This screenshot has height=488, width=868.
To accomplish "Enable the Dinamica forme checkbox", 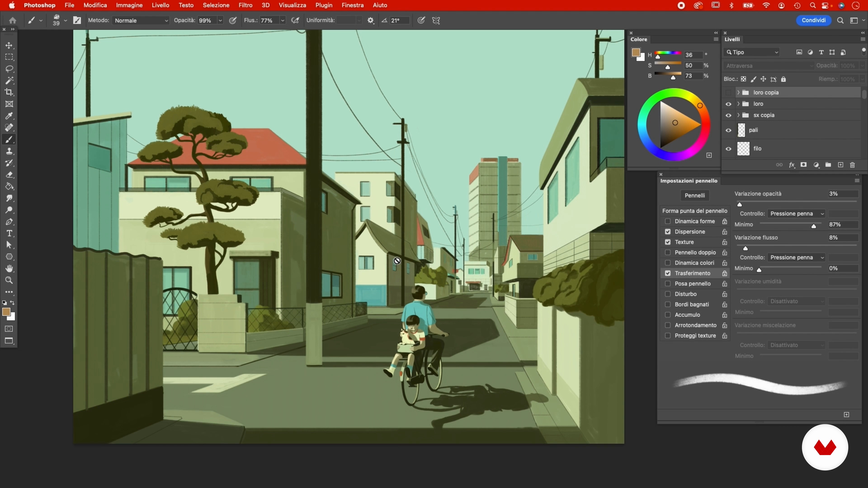I will pyautogui.click(x=668, y=221).
